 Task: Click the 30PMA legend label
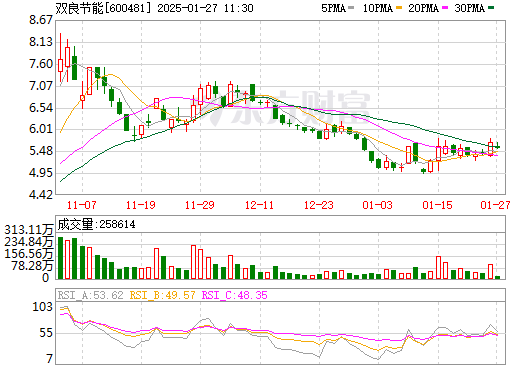[469, 8]
